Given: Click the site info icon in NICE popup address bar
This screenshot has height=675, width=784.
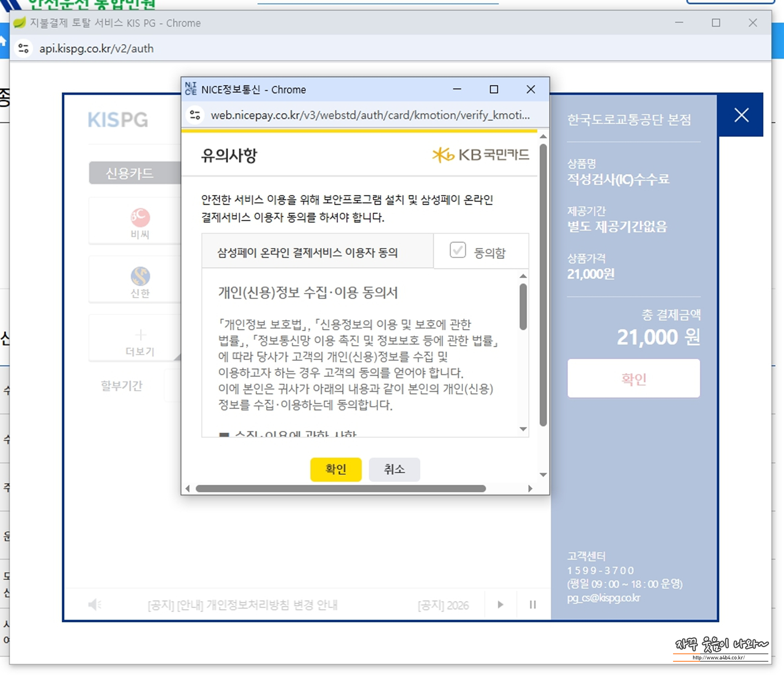Looking at the screenshot, I should (195, 115).
